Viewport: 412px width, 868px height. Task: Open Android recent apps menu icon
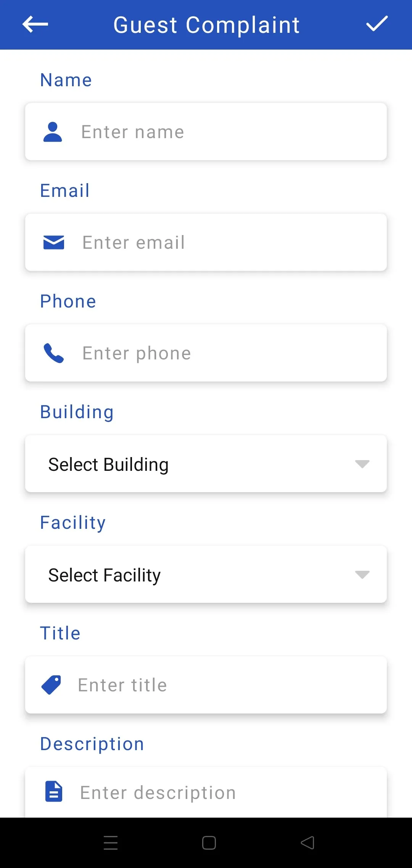[x=111, y=842]
